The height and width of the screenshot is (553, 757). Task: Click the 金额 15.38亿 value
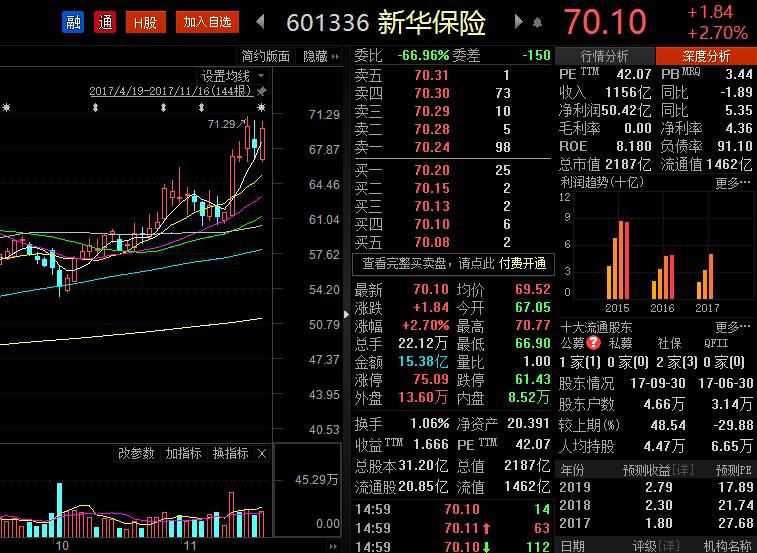pos(423,362)
